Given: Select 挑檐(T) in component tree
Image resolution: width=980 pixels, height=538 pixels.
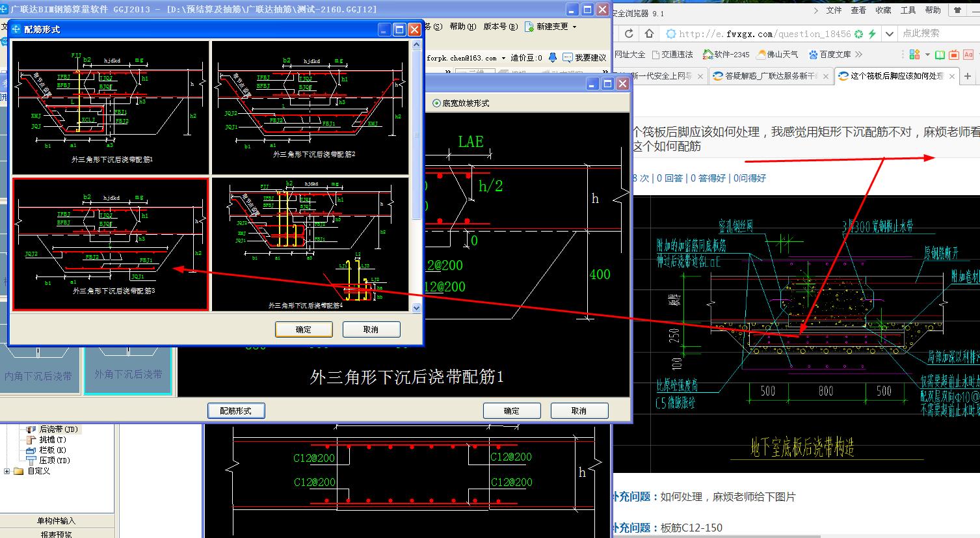Looking at the screenshot, I should tap(53, 440).
